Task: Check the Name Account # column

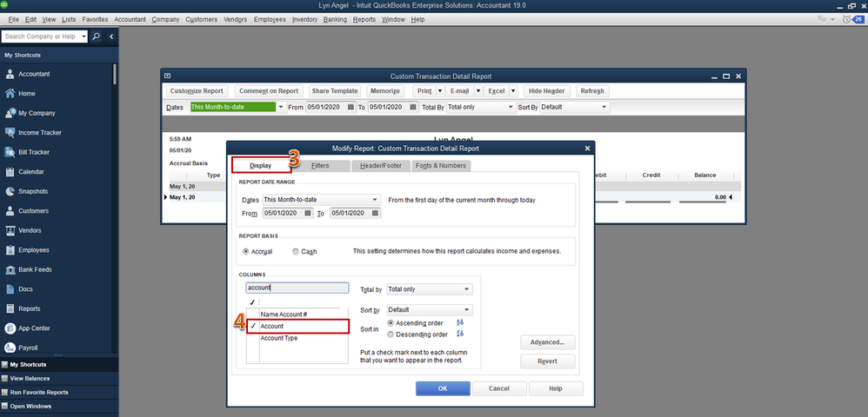Action: (x=253, y=314)
